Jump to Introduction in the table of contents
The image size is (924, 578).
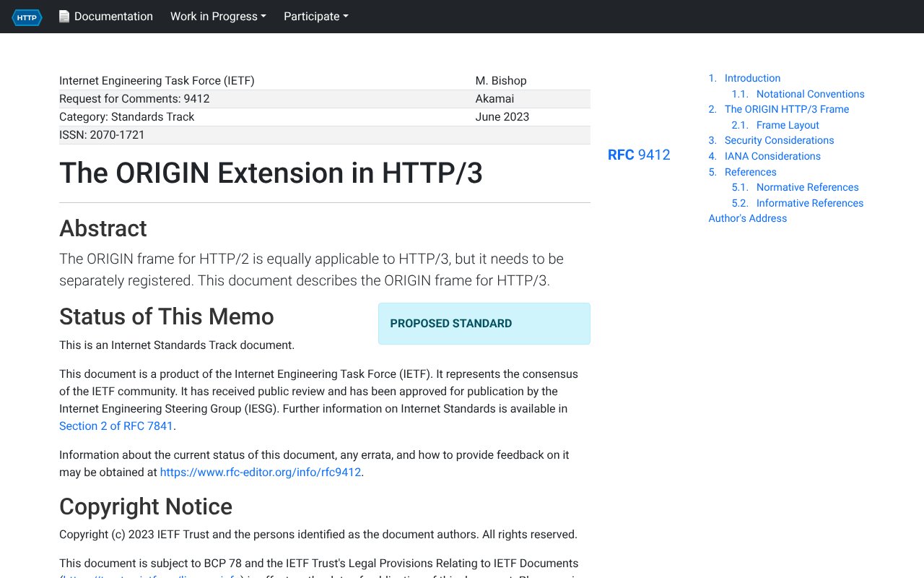click(x=752, y=78)
